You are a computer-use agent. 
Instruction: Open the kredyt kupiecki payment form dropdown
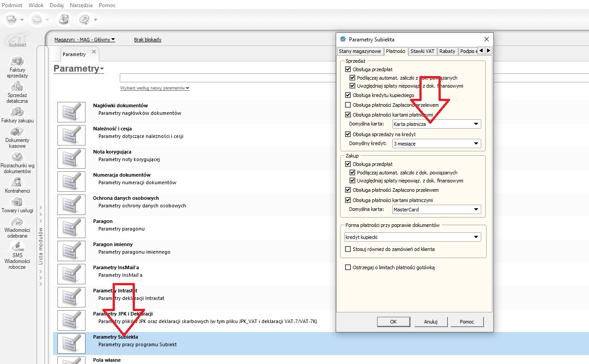point(413,237)
